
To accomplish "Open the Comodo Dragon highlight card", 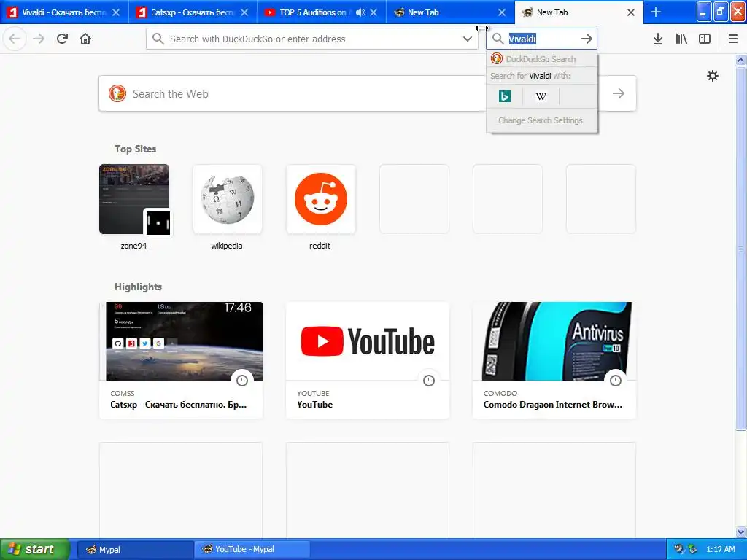I will [x=554, y=360].
